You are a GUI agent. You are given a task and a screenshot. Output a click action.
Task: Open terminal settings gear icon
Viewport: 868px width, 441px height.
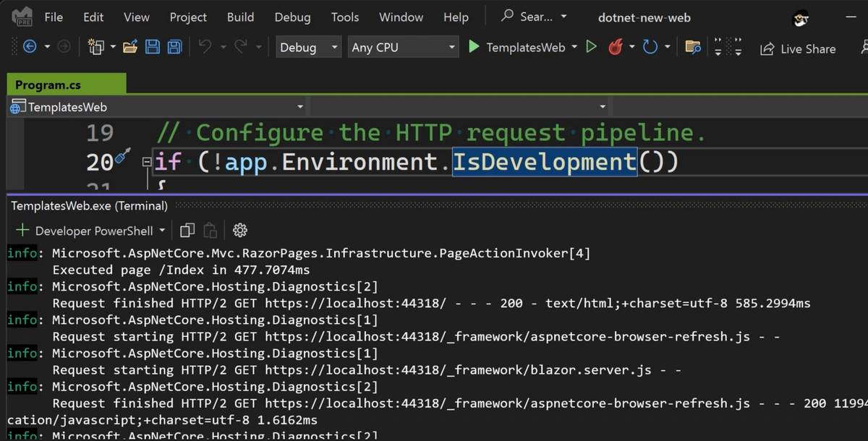click(240, 230)
